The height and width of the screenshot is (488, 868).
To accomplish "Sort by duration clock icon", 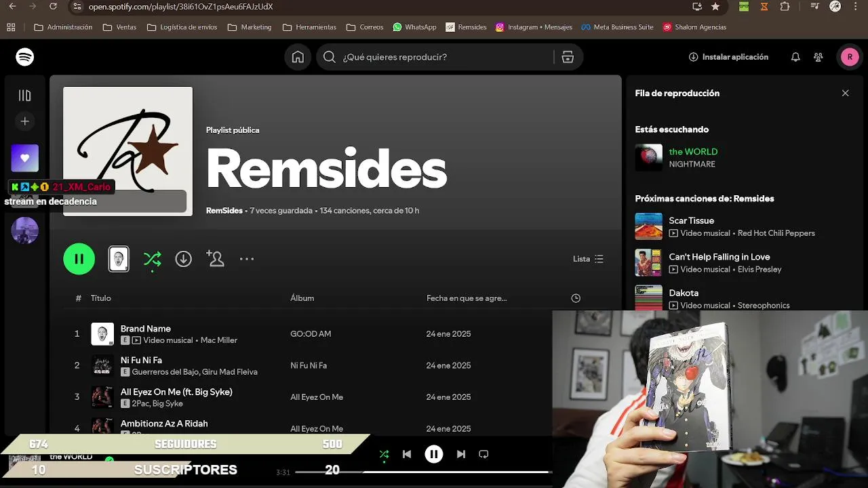I will click(x=576, y=298).
